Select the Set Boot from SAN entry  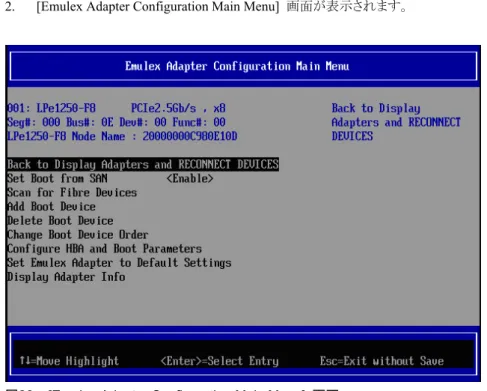57,179
